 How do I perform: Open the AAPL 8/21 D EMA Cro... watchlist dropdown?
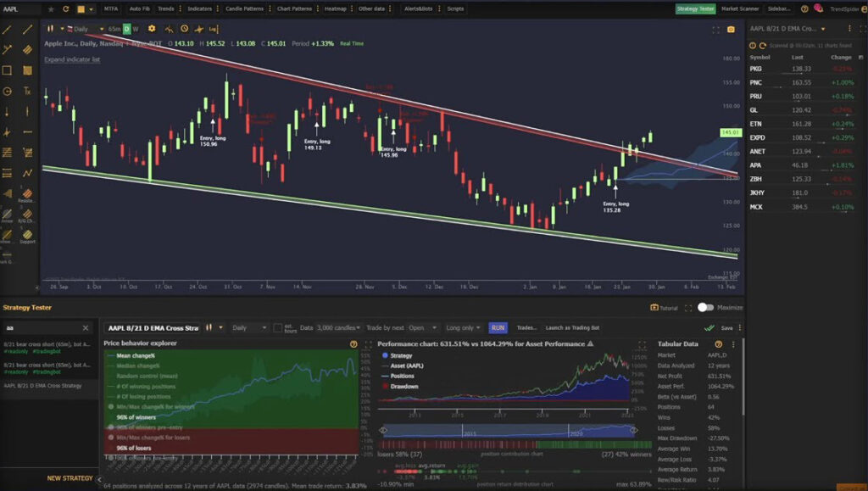coord(787,29)
